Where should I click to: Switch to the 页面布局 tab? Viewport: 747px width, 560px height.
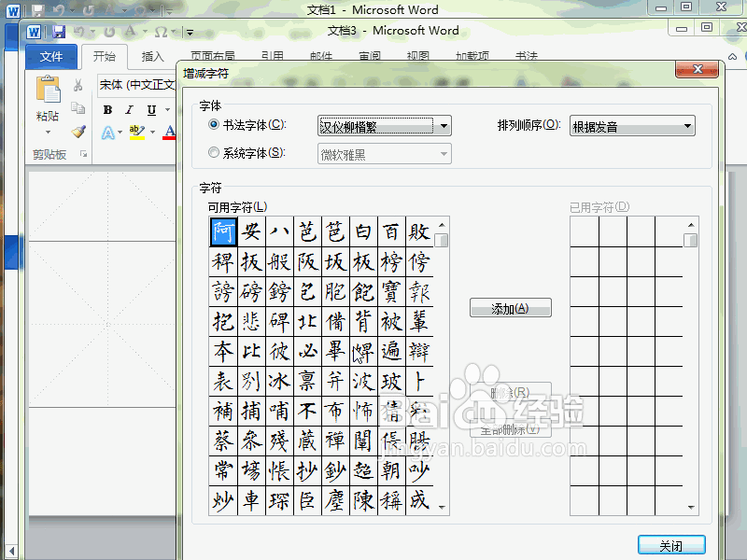pos(213,56)
